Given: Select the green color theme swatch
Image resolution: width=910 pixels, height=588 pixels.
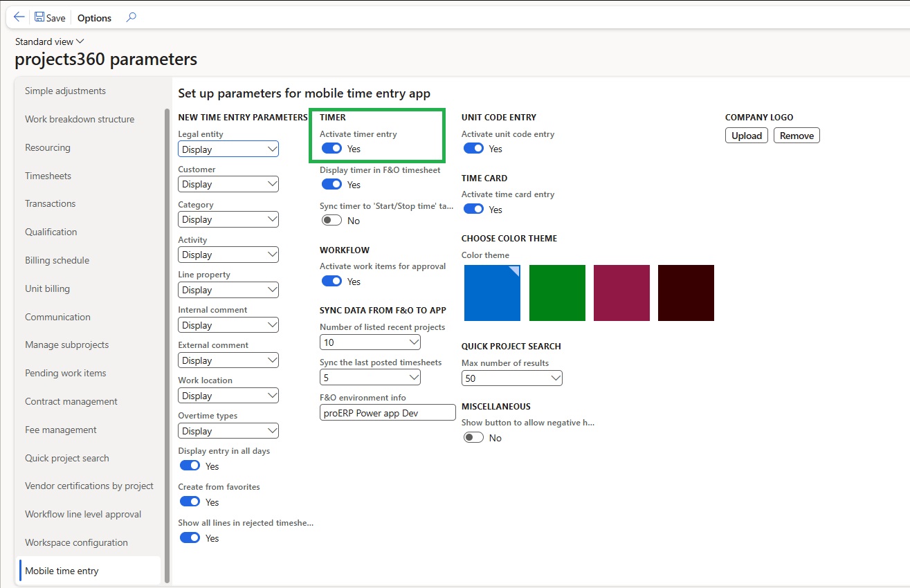Looking at the screenshot, I should [557, 293].
